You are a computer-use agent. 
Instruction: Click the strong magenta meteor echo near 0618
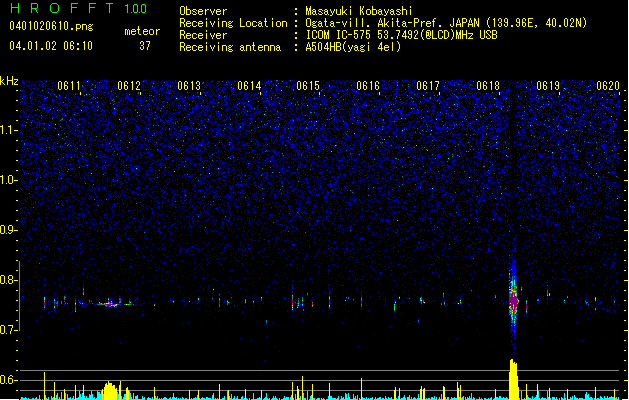(x=513, y=300)
